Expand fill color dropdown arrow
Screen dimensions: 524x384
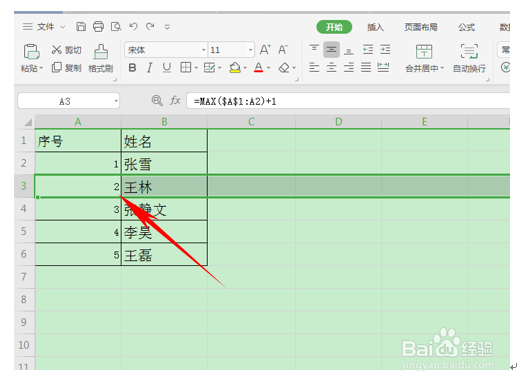click(x=245, y=68)
